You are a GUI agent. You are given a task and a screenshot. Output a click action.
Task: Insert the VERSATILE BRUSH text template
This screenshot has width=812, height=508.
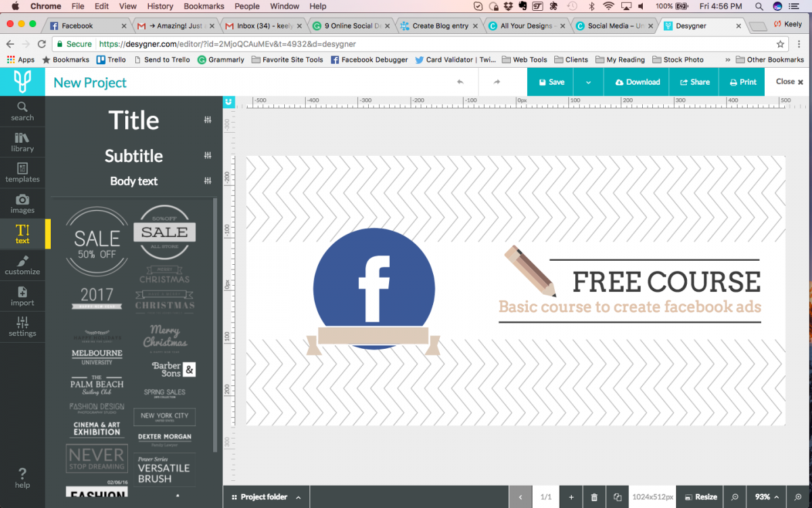point(164,469)
